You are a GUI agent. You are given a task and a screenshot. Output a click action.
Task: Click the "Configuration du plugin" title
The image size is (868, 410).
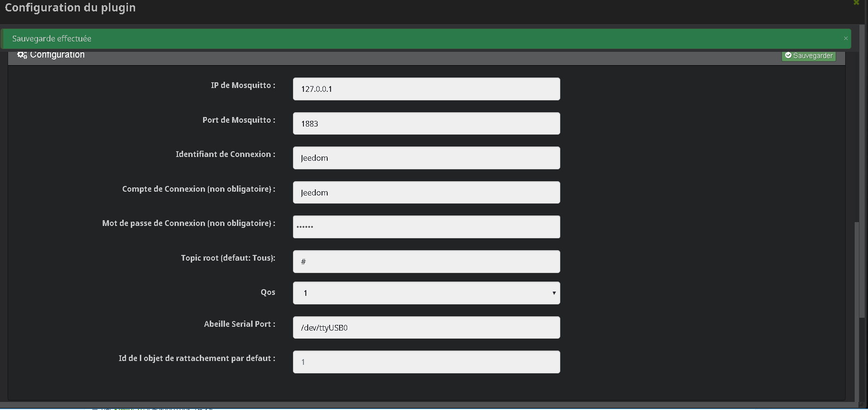[70, 8]
